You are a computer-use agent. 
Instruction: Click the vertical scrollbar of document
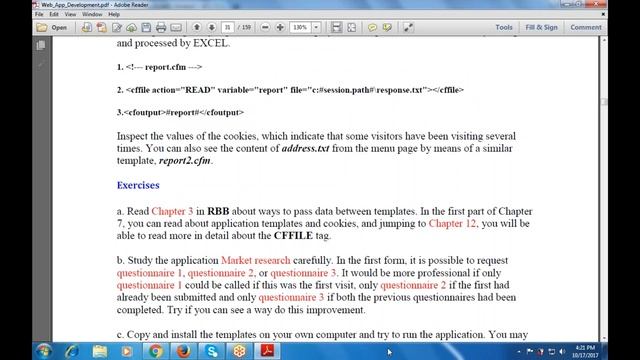604,189
